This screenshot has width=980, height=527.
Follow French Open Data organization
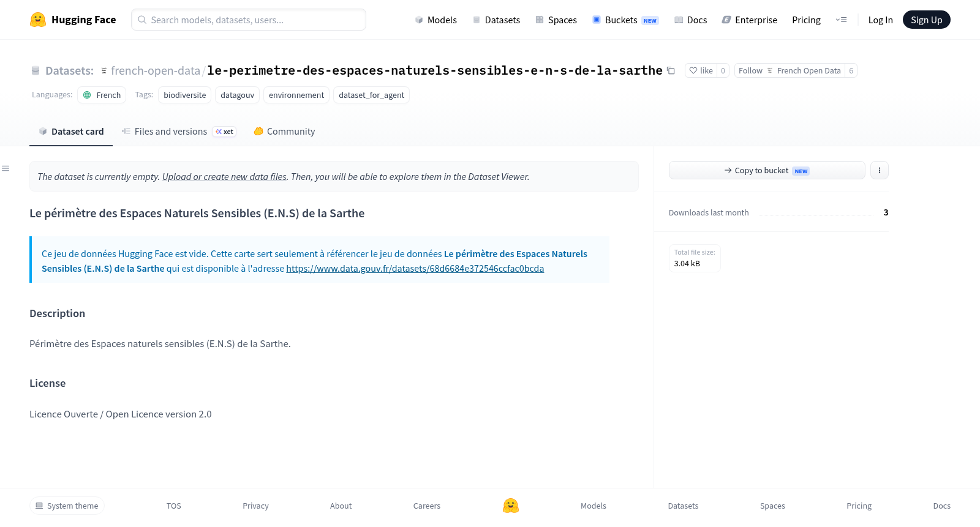[790, 70]
